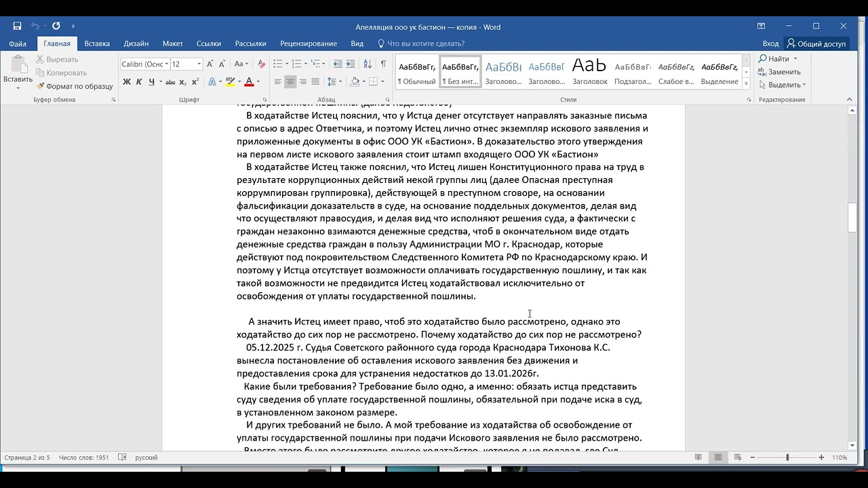Switch to the Рецензирование tab
The image size is (868, 488).
pyautogui.click(x=309, y=43)
